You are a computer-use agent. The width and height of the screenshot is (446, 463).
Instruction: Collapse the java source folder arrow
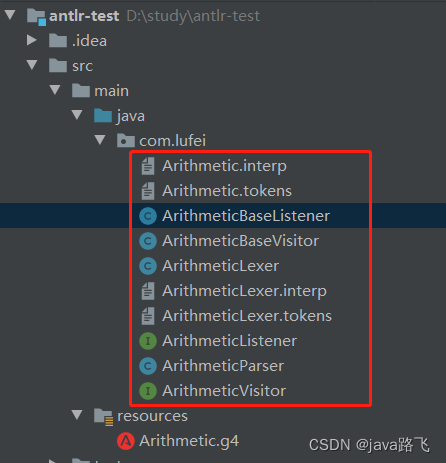point(77,115)
